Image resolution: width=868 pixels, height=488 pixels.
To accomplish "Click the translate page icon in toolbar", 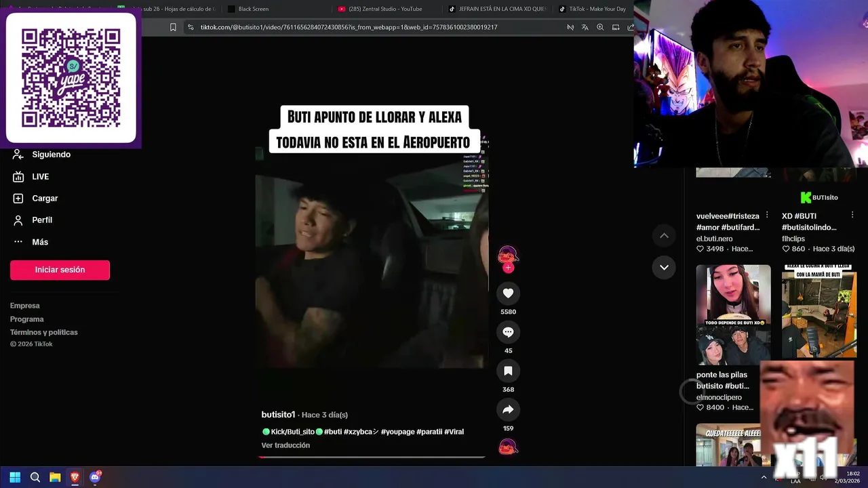I will 585,27.
